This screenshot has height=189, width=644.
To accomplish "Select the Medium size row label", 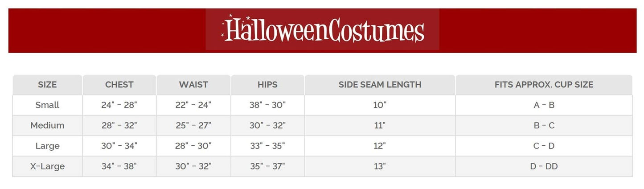I will coord(47,126).
